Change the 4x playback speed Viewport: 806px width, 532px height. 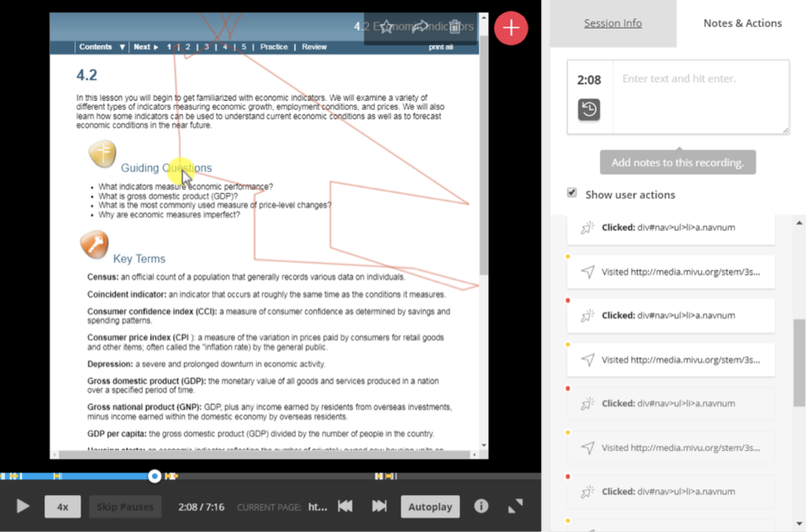[x=63, y=506]
